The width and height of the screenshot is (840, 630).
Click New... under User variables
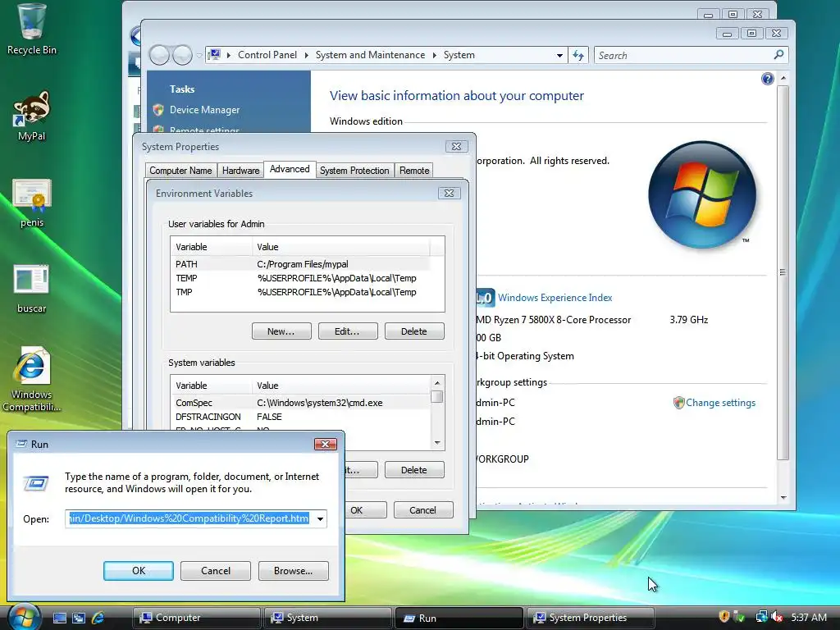[x=281, y=331]
